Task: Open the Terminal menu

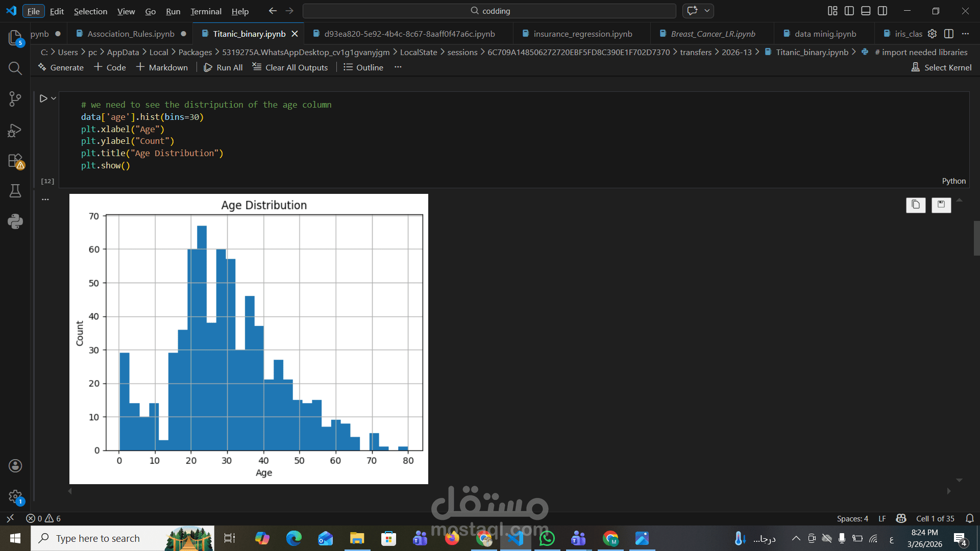Action: pos(206,11)
